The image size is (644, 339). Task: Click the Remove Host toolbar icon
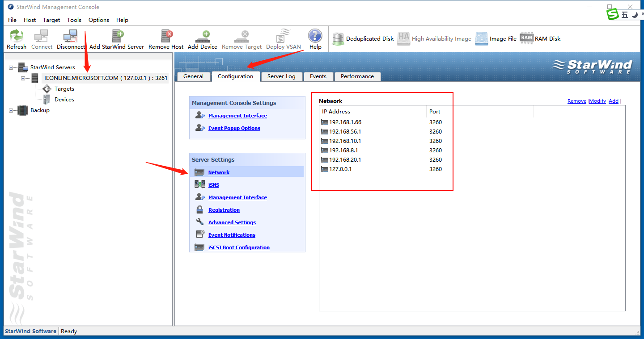(x=166, y=36)
